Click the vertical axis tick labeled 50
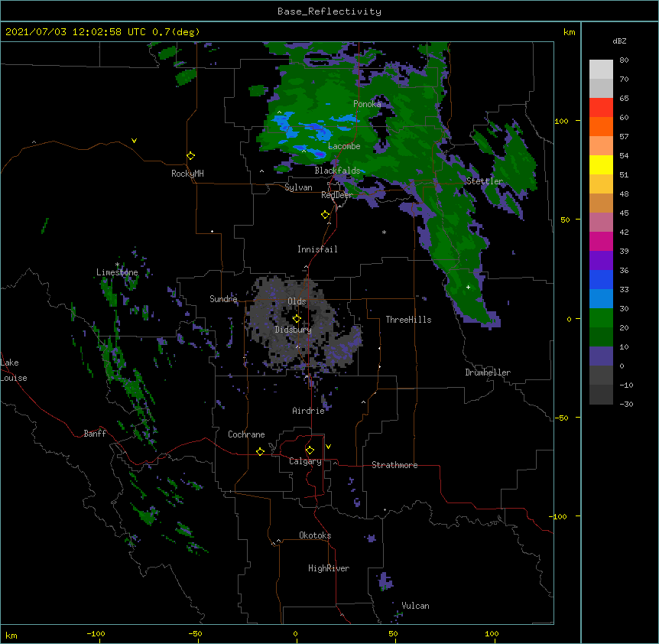659x644 pixels. click(565, 220)
